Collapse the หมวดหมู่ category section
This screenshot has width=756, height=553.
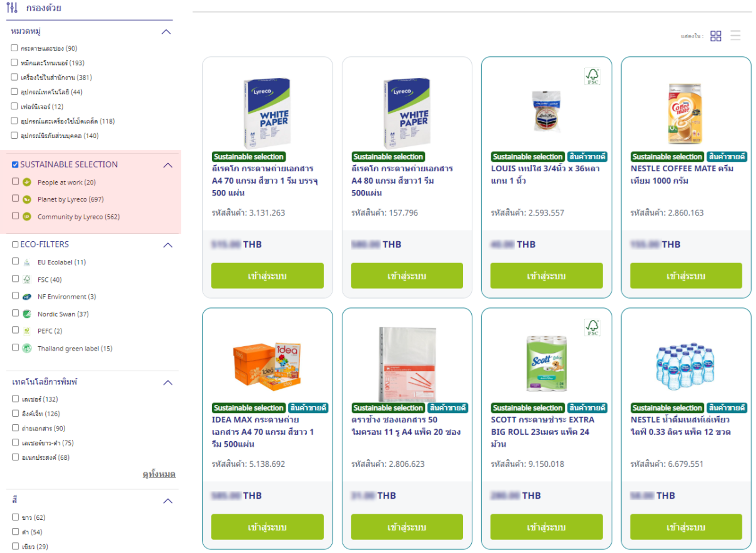[166, 32]
